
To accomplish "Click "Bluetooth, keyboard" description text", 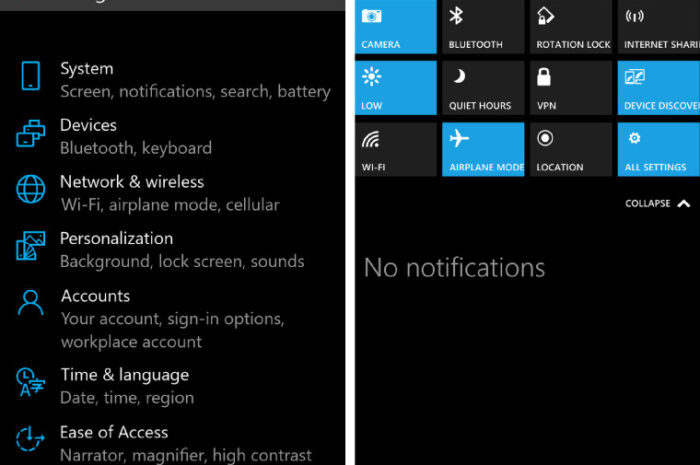I will coord(136,148).
